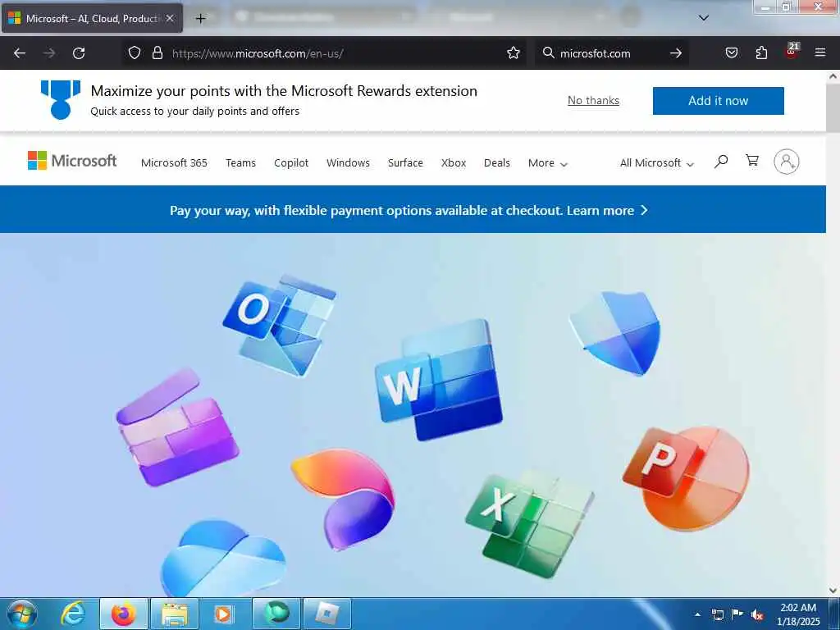Open Windows Media Player from the taskbar
The width and height of the screenshot is (840, 630).
click(x=223, y=614)
